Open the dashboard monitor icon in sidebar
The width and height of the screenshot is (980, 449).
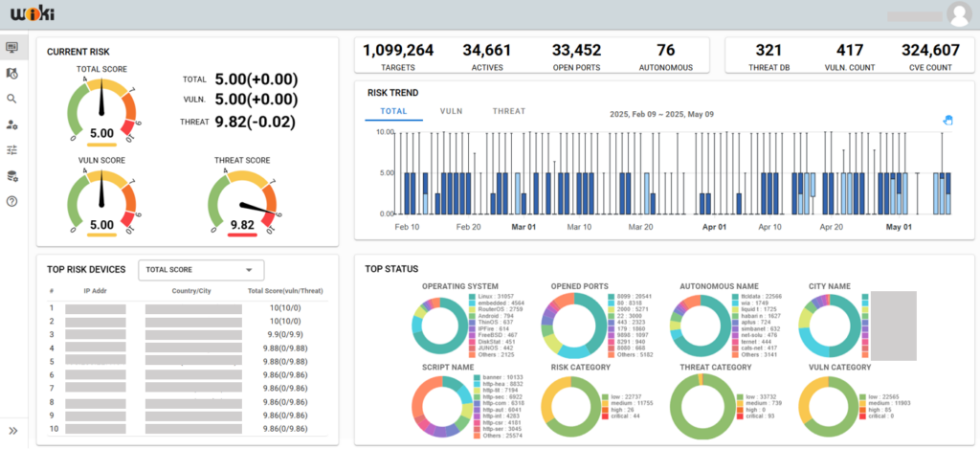[12, 47]
